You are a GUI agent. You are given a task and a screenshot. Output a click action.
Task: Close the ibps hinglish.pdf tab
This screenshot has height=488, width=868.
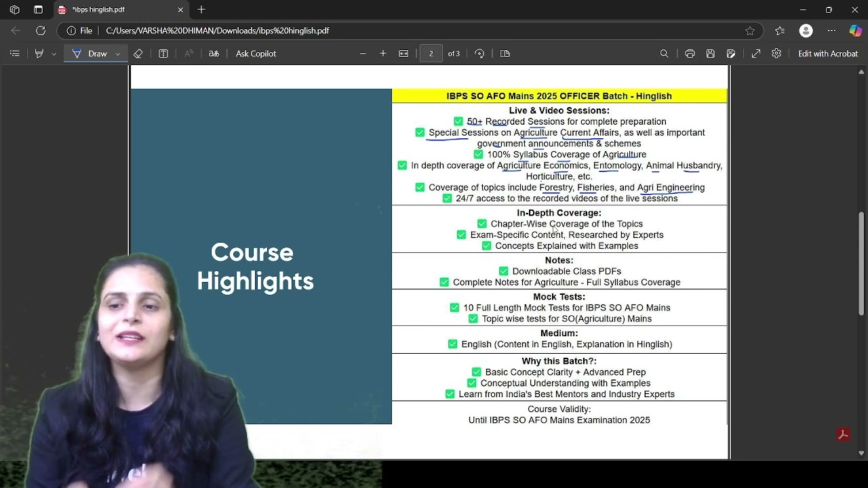coord(180,10)
